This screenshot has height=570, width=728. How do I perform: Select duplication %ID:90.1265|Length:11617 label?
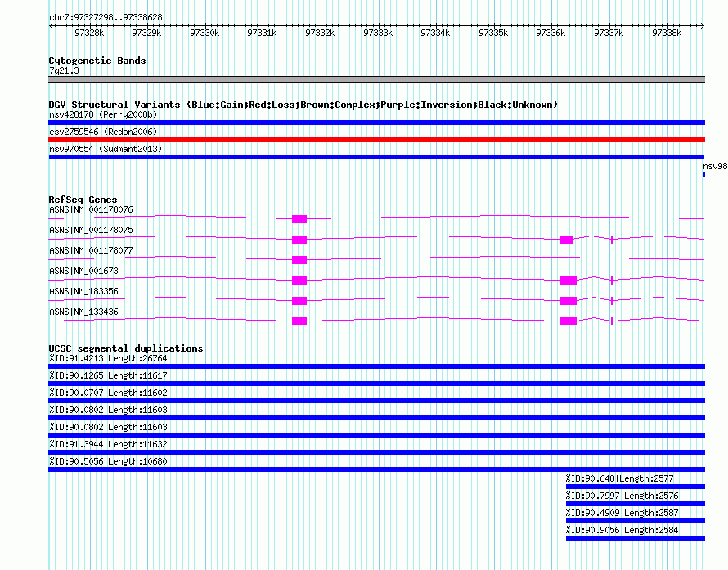click(108, 376)
